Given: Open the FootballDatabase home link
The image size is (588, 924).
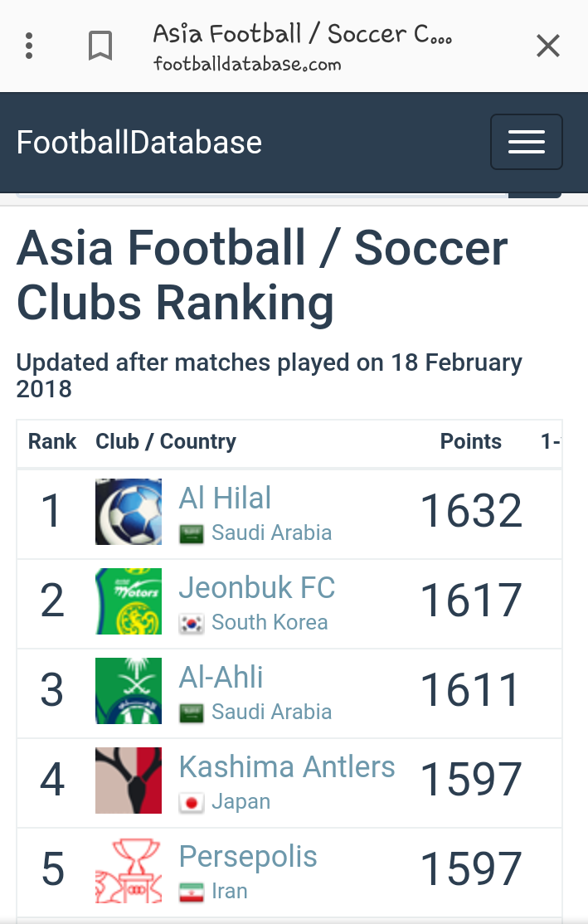Looking at the screenshot, I should pos(139,143).
